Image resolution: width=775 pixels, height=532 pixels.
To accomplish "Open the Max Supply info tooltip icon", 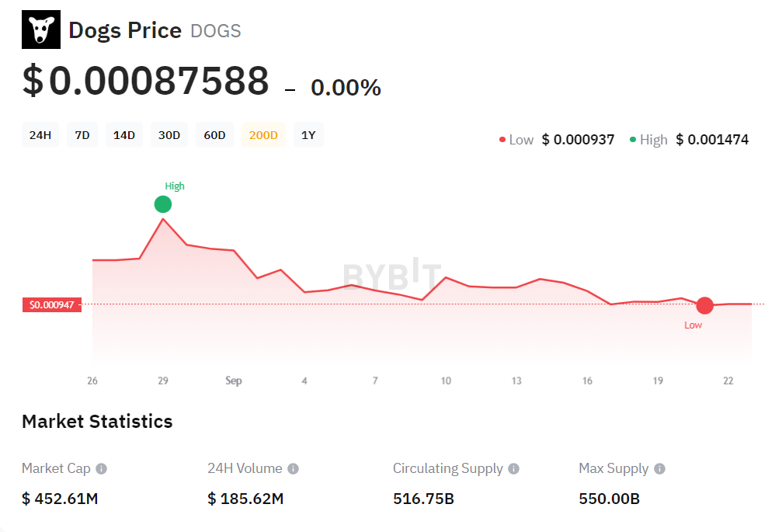I will (659, 468).
